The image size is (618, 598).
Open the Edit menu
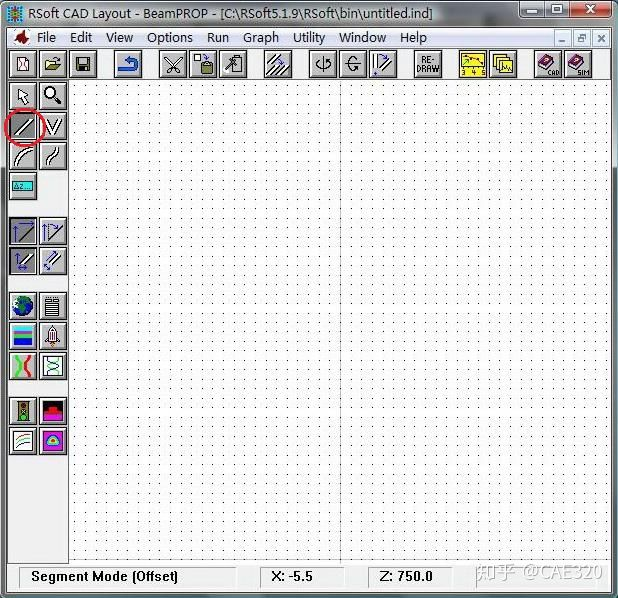[81, 38]
